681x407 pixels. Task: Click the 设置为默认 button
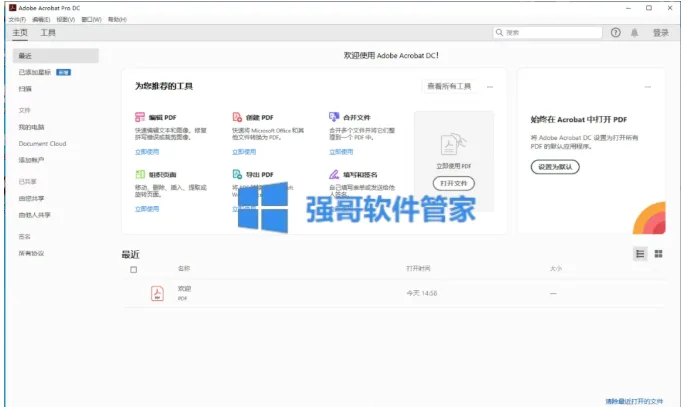point(555,167)
